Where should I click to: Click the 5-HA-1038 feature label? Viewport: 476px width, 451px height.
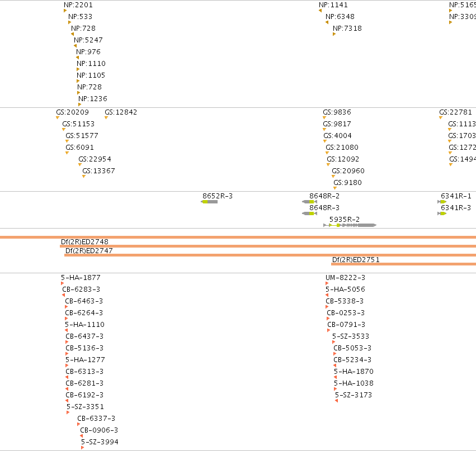point(354,383)
